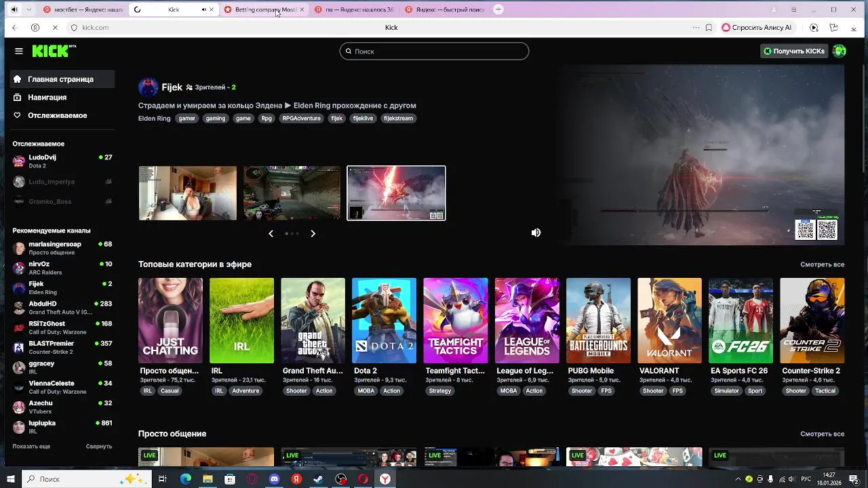868x488 pixels.
Task: Switch to the Яндекс быстрый поиск tab
Action: [x=446, y=9]
